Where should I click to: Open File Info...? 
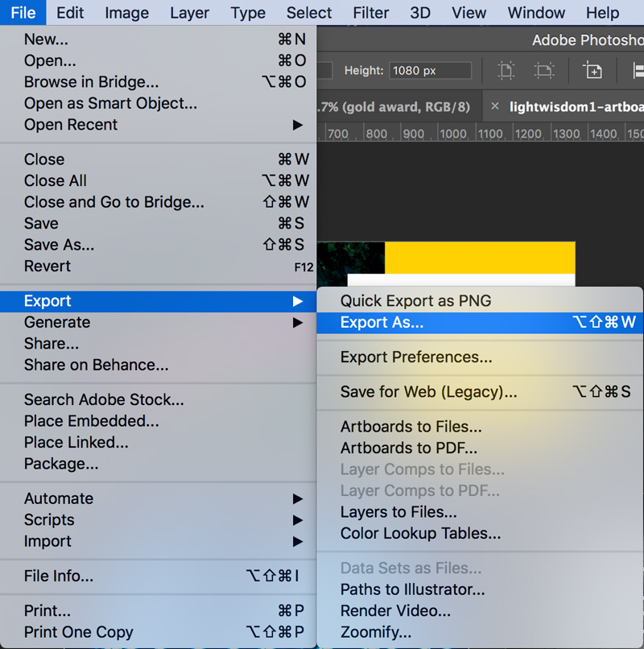[x=158, y=577]
